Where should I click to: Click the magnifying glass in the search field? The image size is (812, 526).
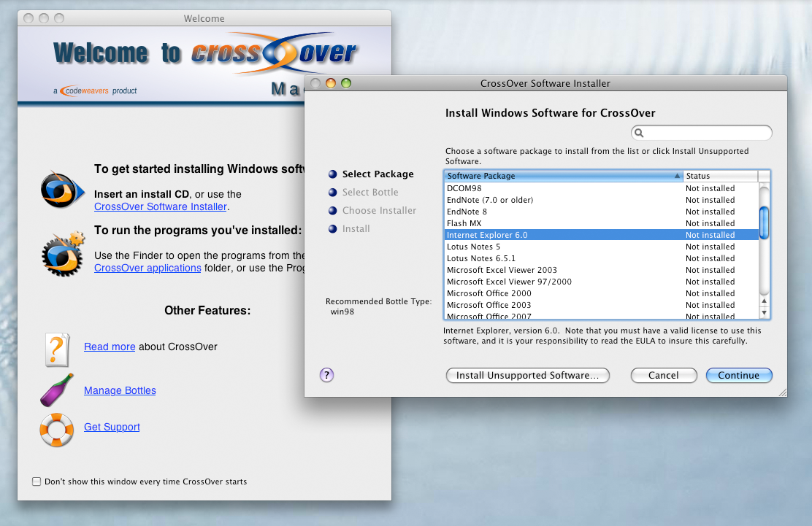coord(639,133)
